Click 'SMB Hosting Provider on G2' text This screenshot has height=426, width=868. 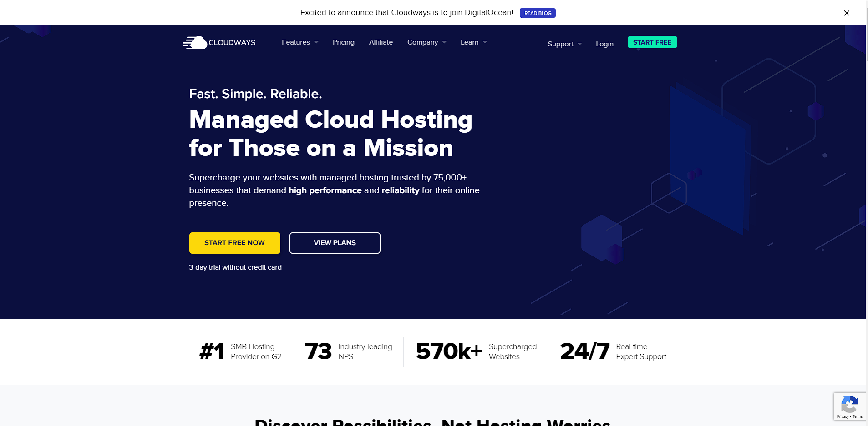pyautogui.click(x=256, y=351)
